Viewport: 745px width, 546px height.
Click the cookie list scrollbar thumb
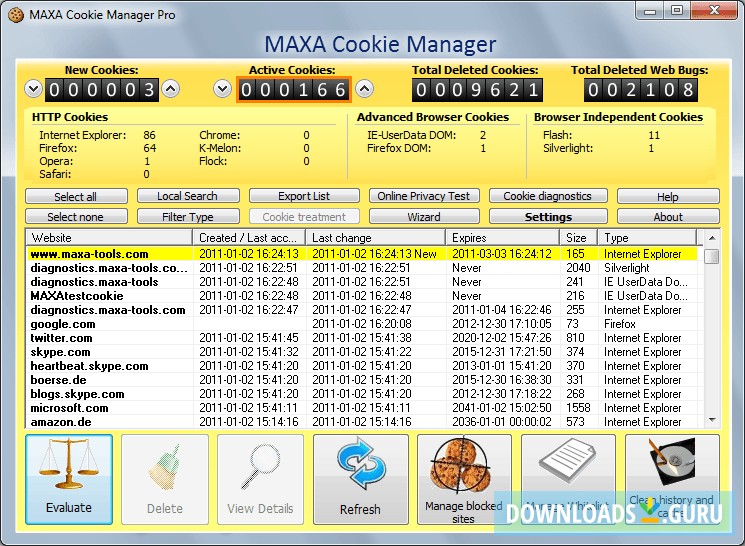(712, 255)
